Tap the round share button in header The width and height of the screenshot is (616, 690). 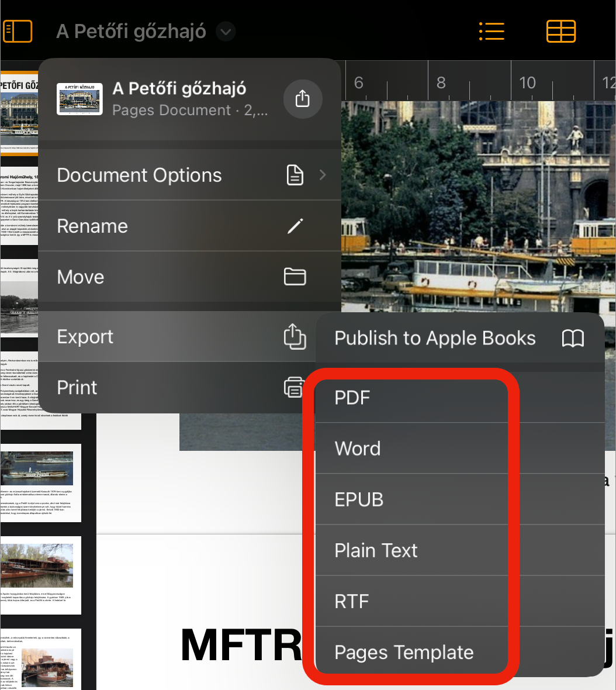pyautogui.click(x=303, y=99)
